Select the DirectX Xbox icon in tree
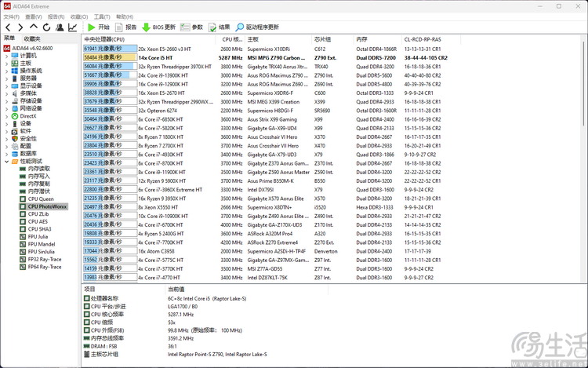Image resolution: width=588 pixels, height=368 pixels. tap(15, 116)
